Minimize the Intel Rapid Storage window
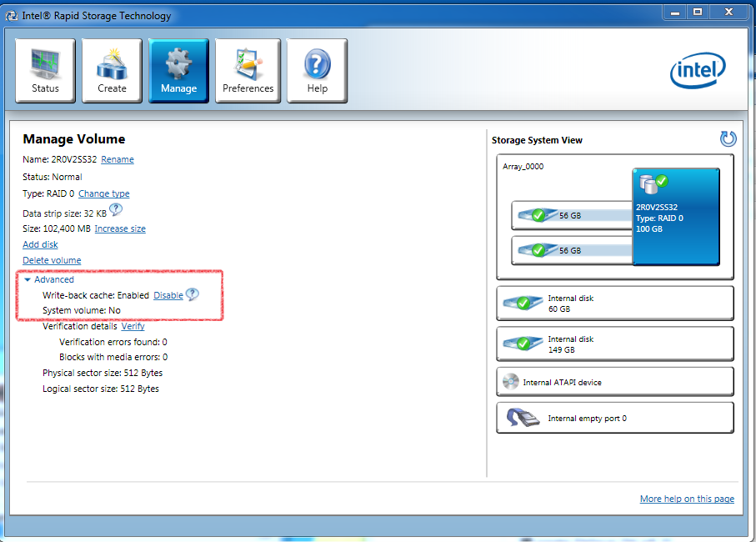Image resolution: width=756 pixels, height=542 pixels. coord(675,13)
